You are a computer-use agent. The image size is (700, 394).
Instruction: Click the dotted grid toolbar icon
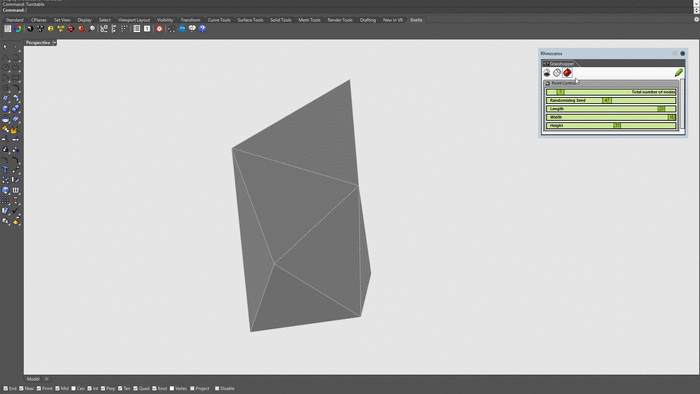point(124,29)
